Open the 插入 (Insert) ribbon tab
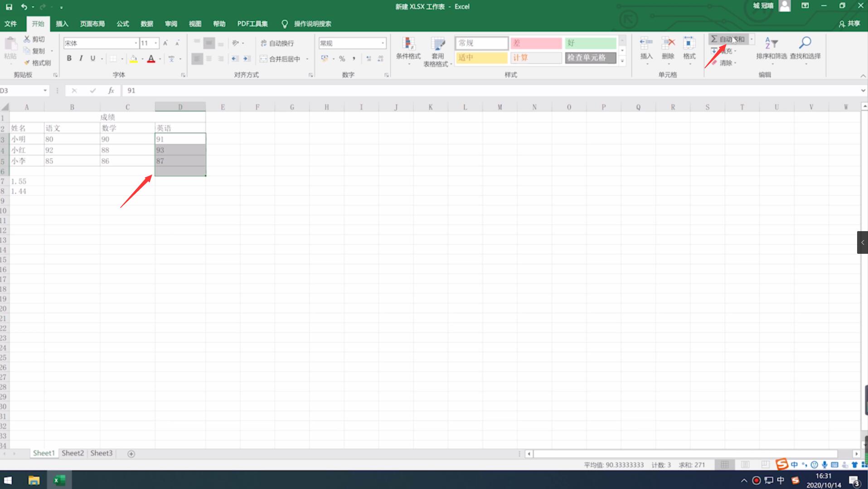The image size is (868, 489). (x=62, y=24)
